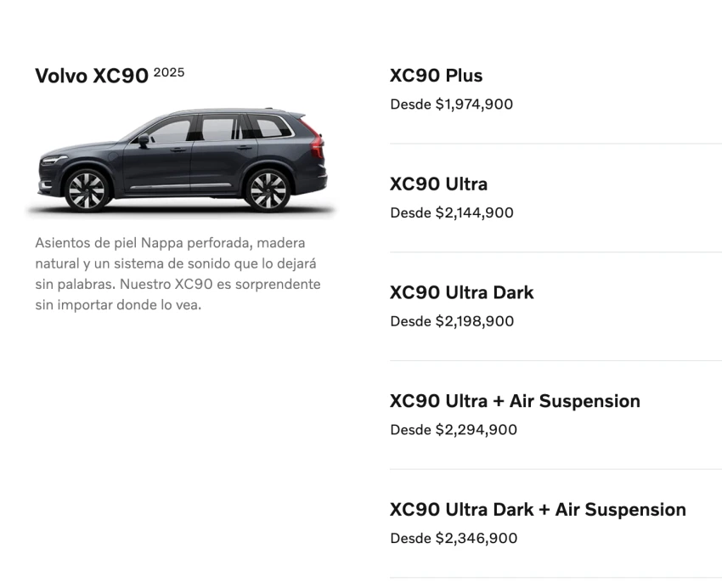Click the Nappa leather description paragraph
The height and width of the screenshot is (588, 722).
coord(178,274)
